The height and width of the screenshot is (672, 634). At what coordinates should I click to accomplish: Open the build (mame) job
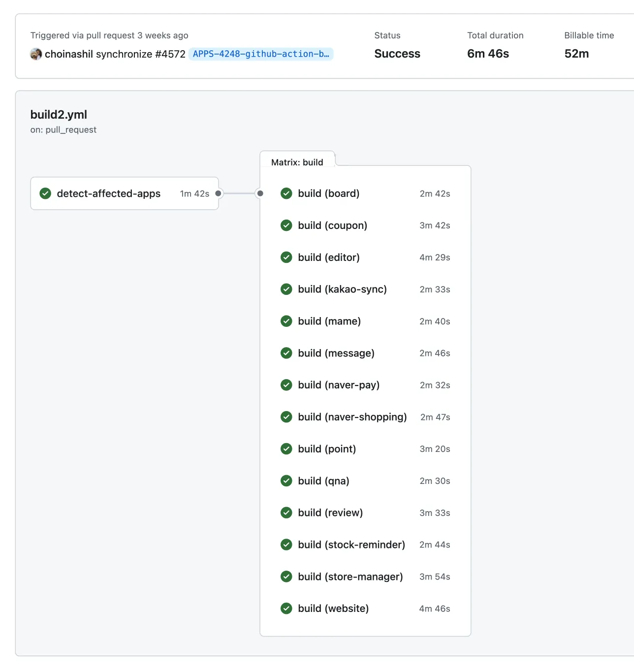pos(329,321)
